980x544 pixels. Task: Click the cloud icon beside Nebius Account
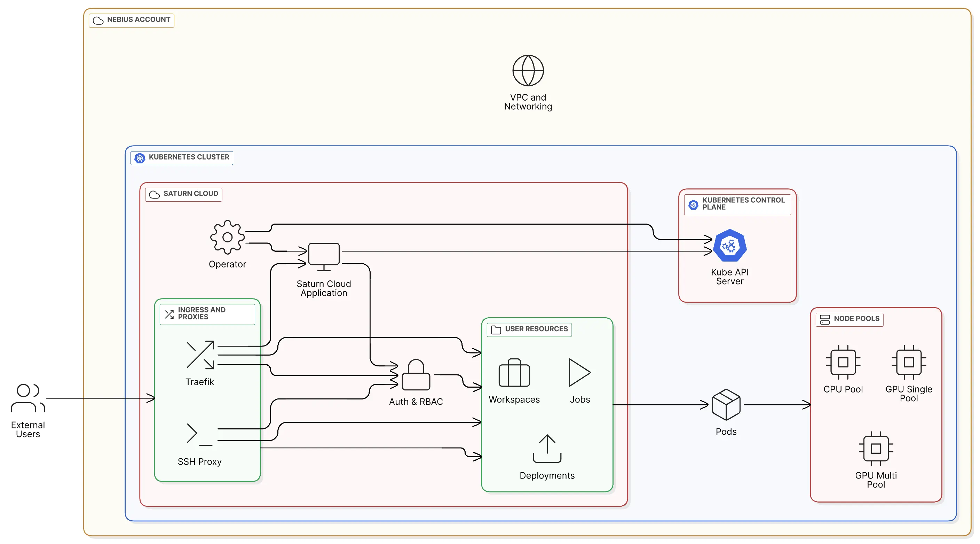pyautogui.click(x=98, y=20)
